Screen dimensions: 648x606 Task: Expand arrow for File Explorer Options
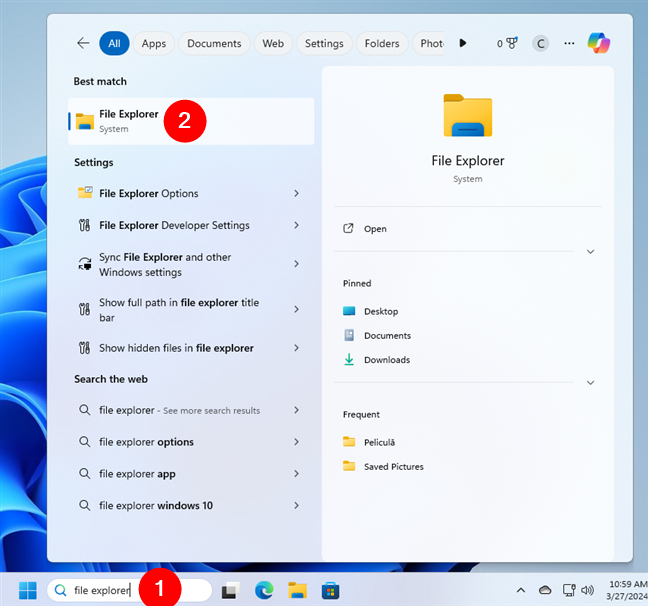(296, 193)
